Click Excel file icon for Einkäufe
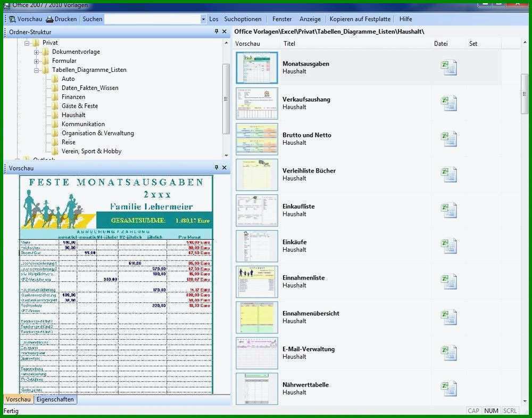This screenshot has width=532, height=418. click(449, 246)
